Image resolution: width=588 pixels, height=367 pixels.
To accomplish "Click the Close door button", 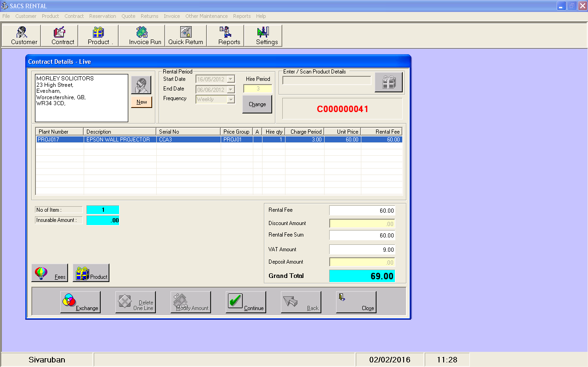I will pos(356,302).
